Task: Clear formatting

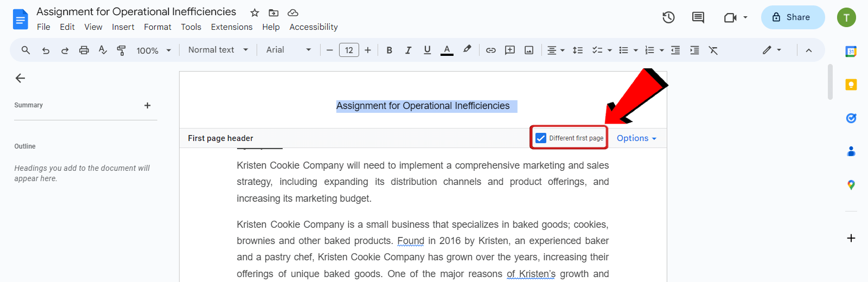Action: [713, 50]
